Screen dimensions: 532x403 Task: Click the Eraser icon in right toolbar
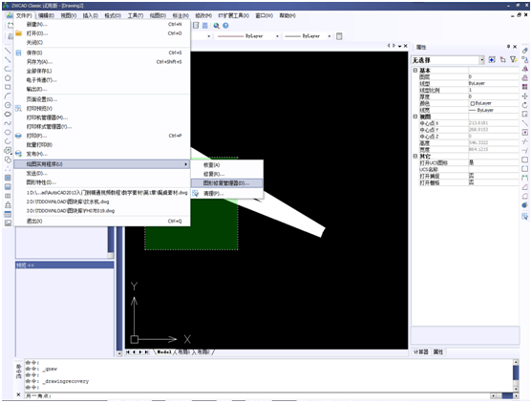click(525, 51)
